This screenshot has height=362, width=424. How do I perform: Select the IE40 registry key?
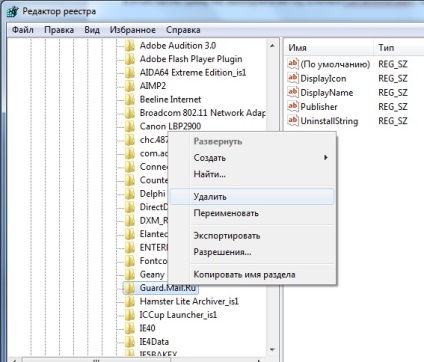(x=147, y=328)
